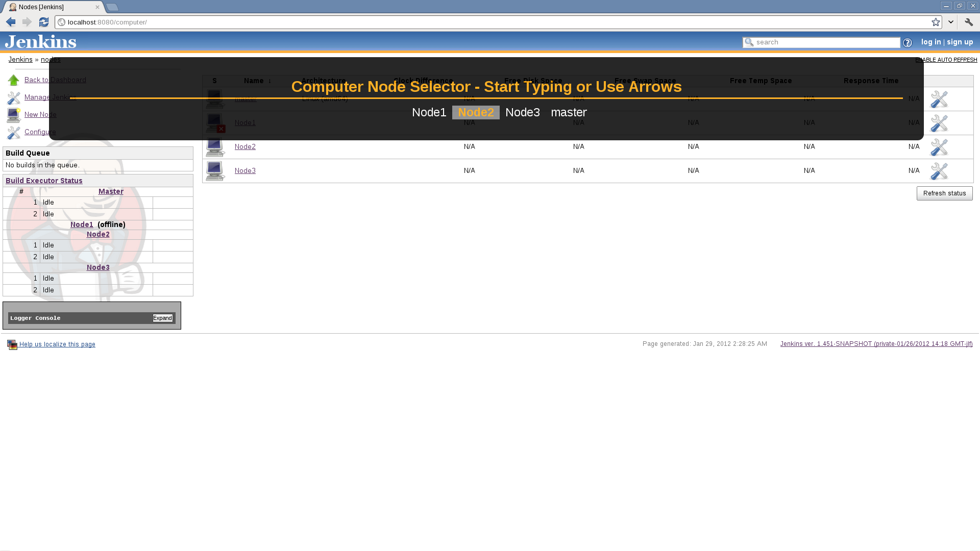Open the browser wrench settings menu
980x551 pixels.
[x=969, y=22]
